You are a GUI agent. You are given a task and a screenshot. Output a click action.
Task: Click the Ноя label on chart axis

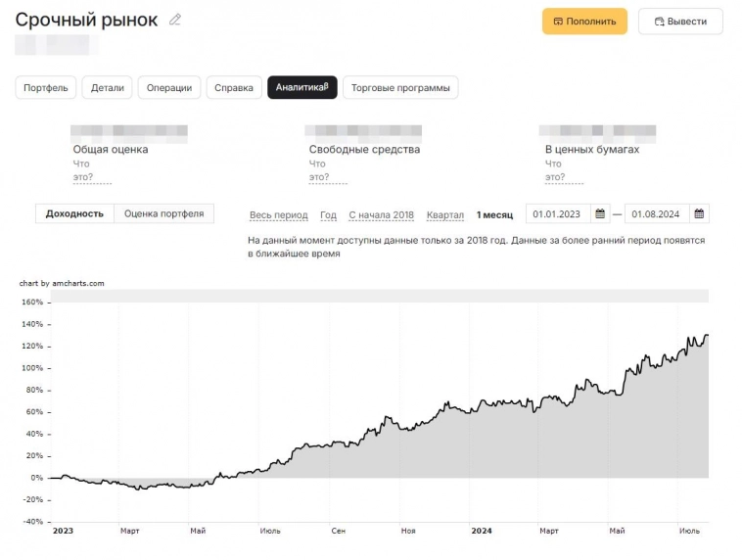click(x=408, y=531)
